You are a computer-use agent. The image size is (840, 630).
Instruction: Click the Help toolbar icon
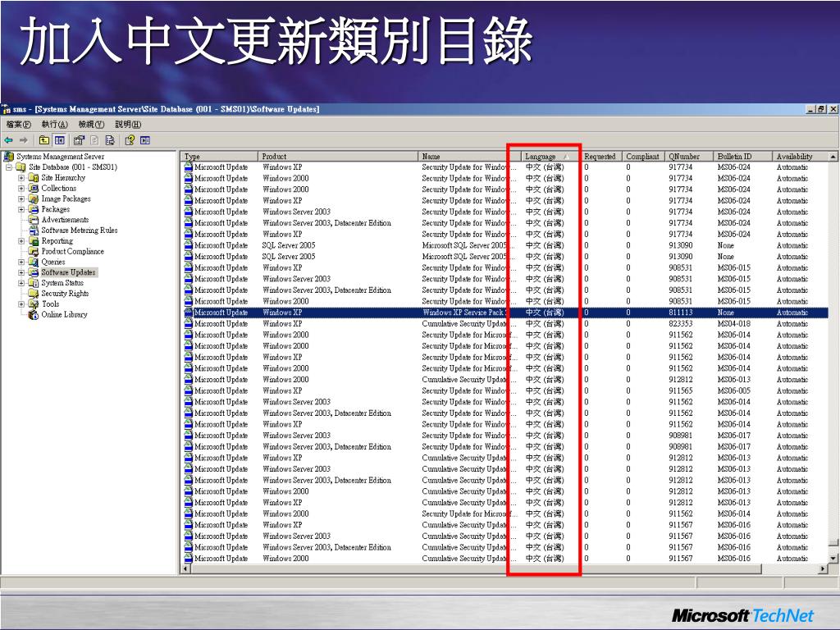[129, 140]
